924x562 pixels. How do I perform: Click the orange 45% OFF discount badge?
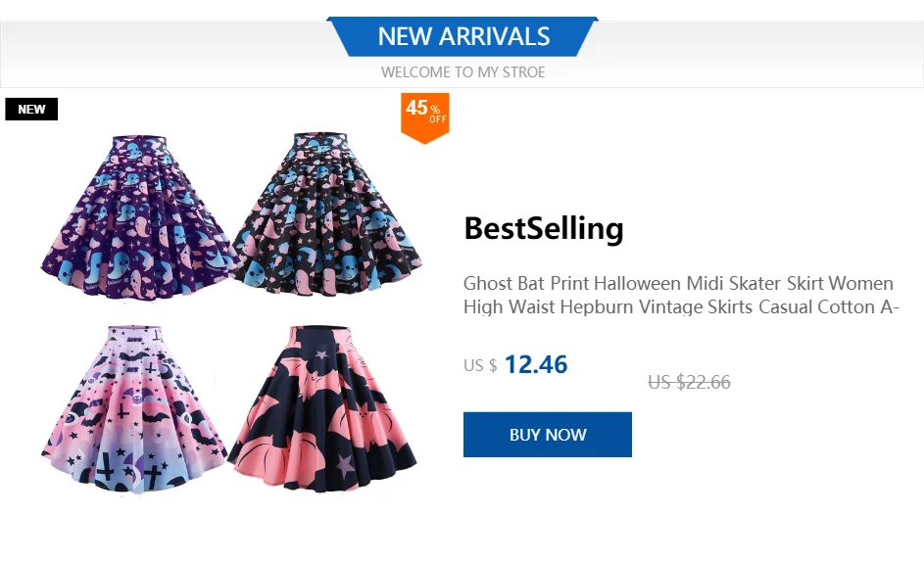425,115
